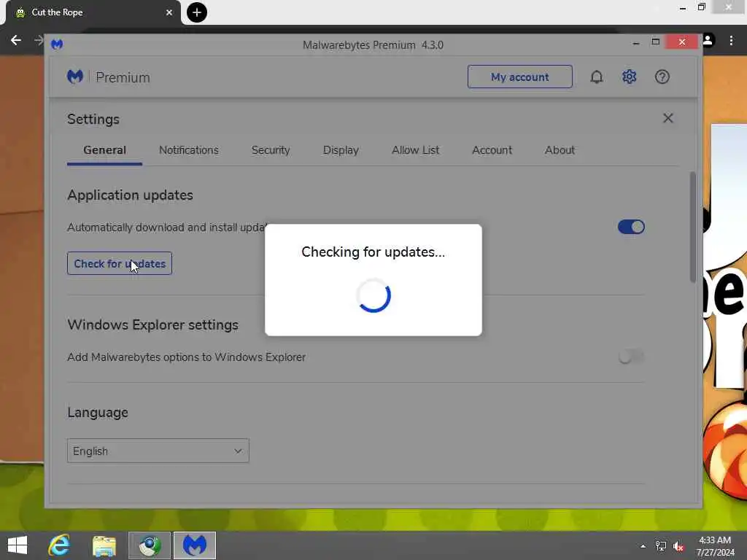Close the Settings panel with X
747x560 pixels.
(668, 118)
